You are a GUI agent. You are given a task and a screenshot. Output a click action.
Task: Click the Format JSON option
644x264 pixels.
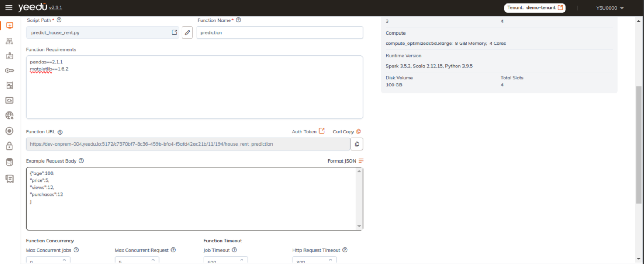point(342,160)
